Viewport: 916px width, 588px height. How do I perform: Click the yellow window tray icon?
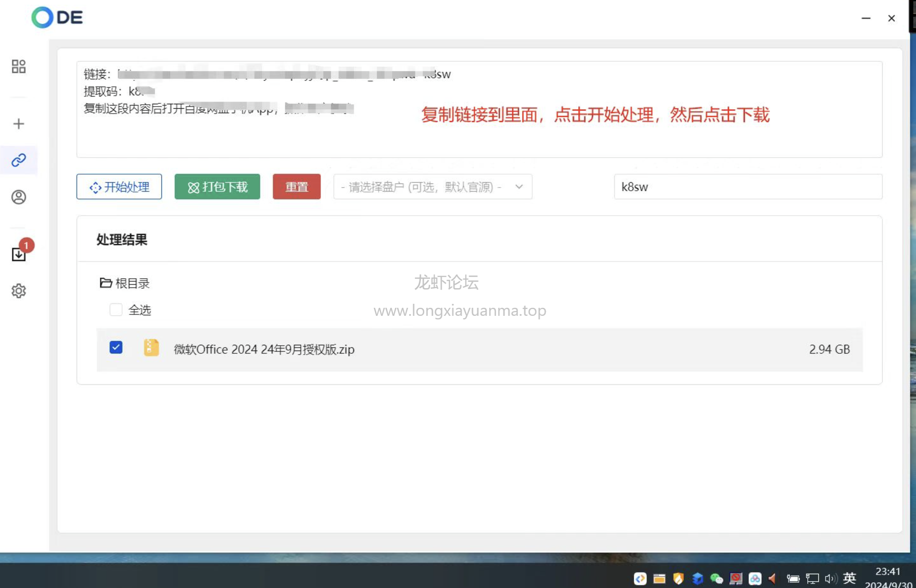pos(659,578)
